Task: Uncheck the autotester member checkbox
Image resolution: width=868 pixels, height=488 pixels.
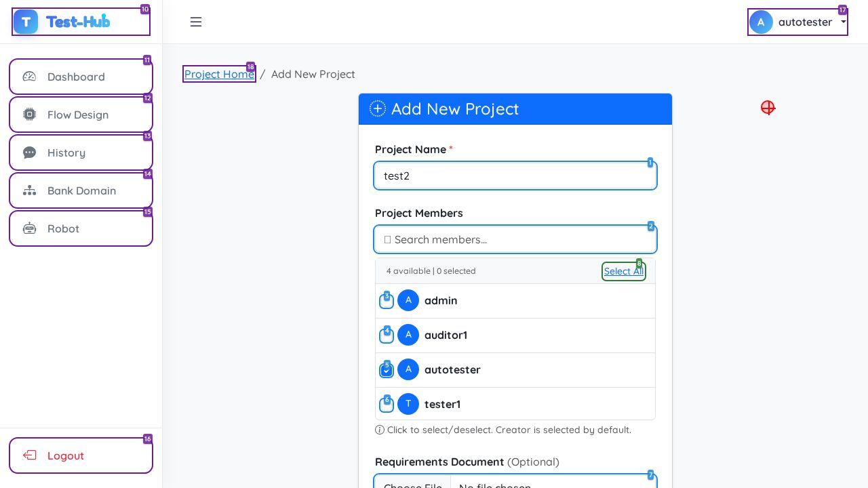Action: (387, 370)
